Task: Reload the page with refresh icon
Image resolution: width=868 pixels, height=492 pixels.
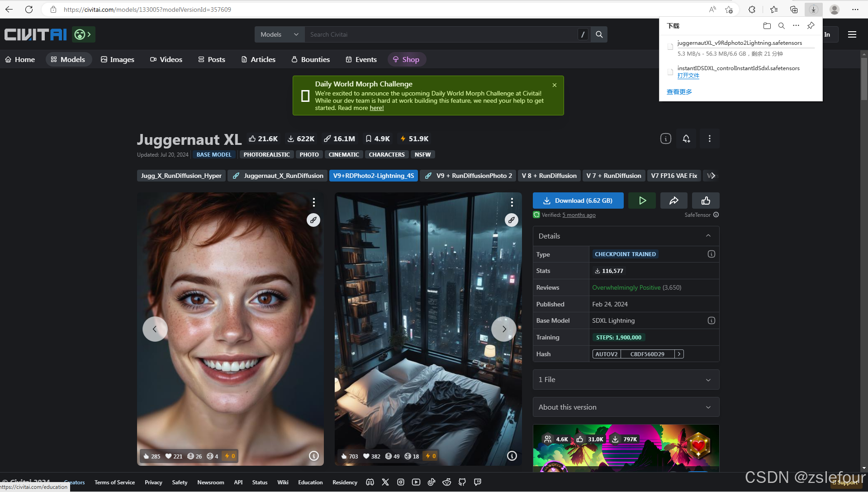Action: [x=29, y=9]
